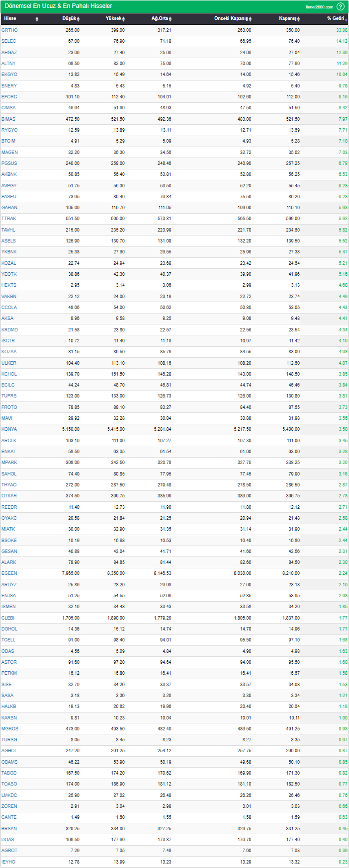The height and width of the screenshot is (868, 349).
Task: Open BRSAN stock link
Action: point(9,829)
